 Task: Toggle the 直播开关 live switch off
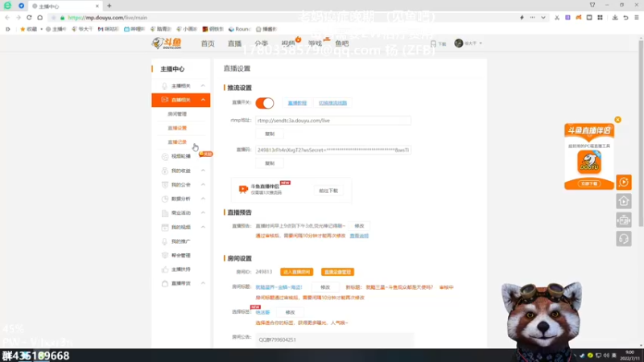(265, 103)
